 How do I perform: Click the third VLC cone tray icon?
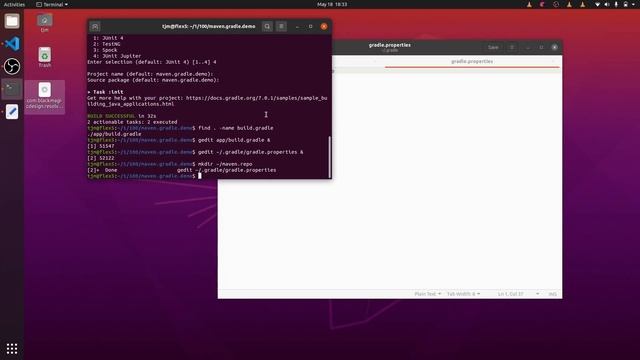tap(583, 4)
